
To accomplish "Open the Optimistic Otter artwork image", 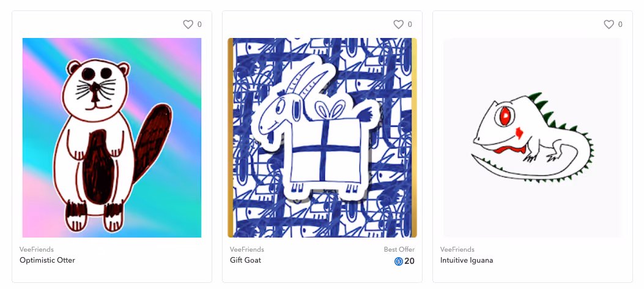I will (112, 138).
